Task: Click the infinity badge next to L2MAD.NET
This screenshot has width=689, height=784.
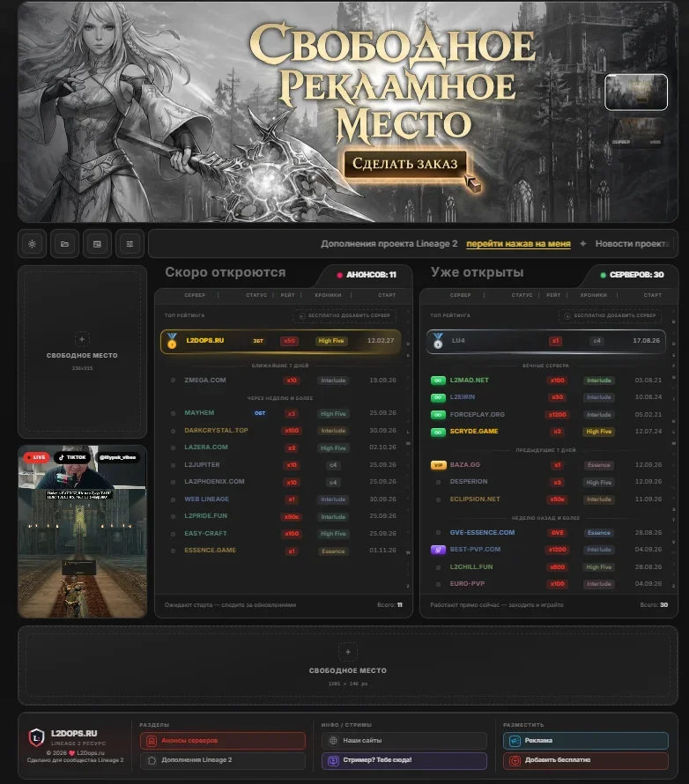Action: 438,381
